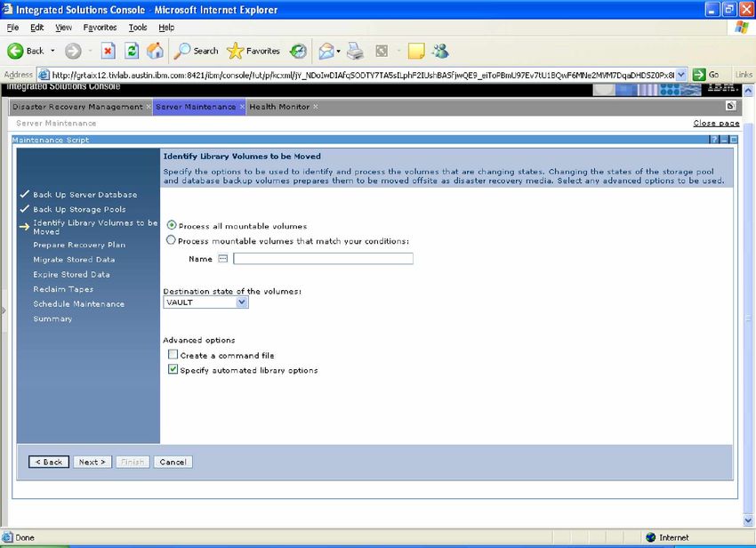Select Process volumes matching conditions radio
This screenshot has width=756, height=548.
(171, 240)
